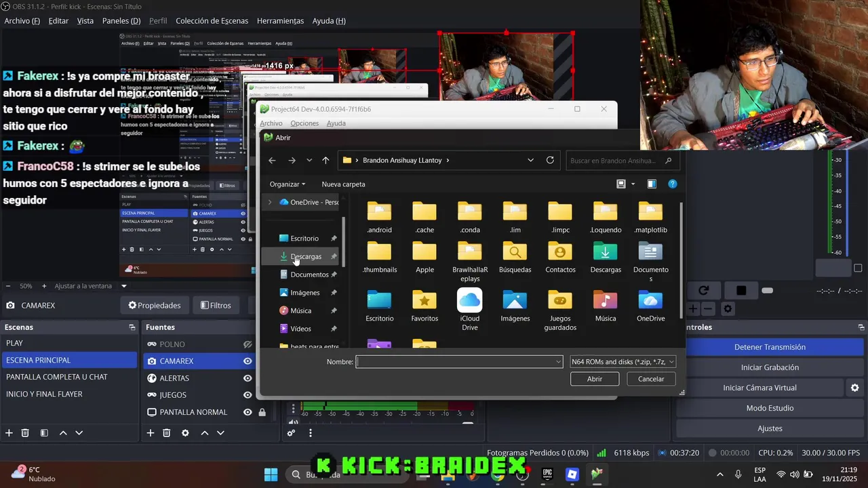The image size is (868, 488).
Task: Open Propiedades for the CAMAREX source
Action: (155, 305)
